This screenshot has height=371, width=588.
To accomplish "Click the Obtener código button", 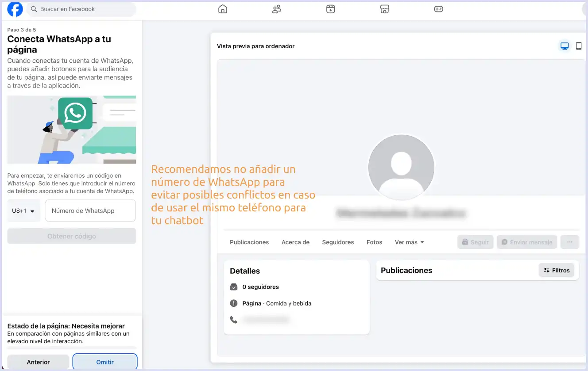I will (x=72, y=236).
